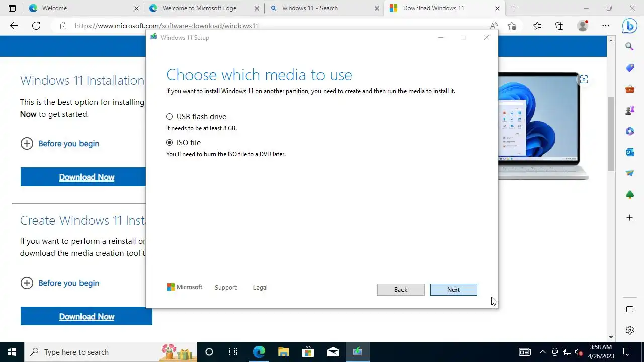Viewport: 644px width, 362px height.
Task: Open Outlook in Edge sidebar
Action: [x=629, y=152]
